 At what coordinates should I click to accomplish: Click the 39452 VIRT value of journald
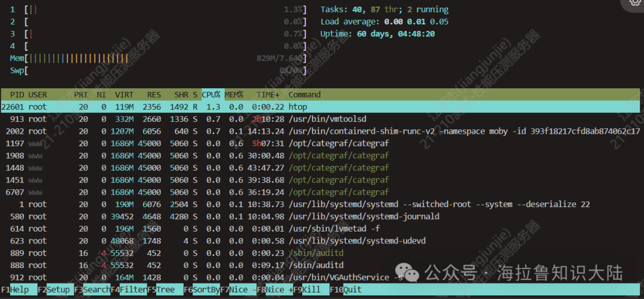point(122,216)
